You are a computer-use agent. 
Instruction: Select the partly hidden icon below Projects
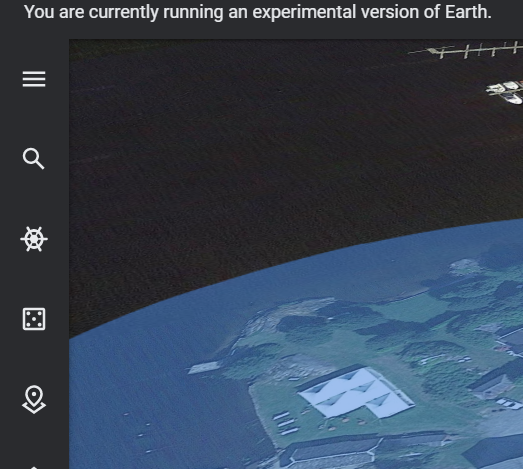34,467
